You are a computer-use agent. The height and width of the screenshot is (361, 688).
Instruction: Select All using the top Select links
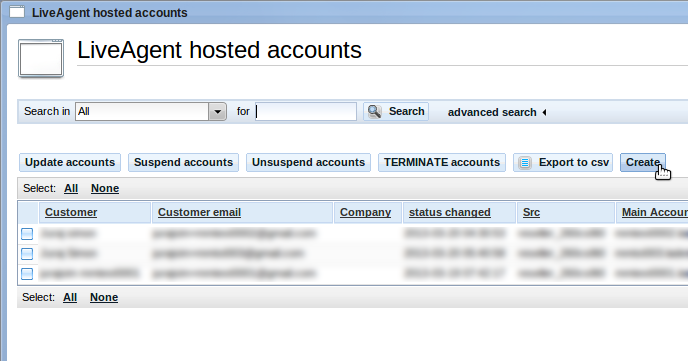click(x=71, y=188)
